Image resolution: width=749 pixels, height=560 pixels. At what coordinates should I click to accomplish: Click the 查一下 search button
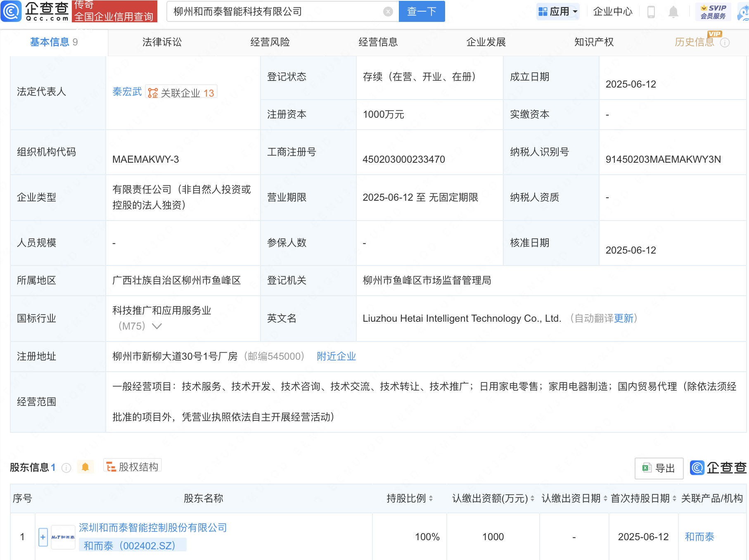[422, 12]
